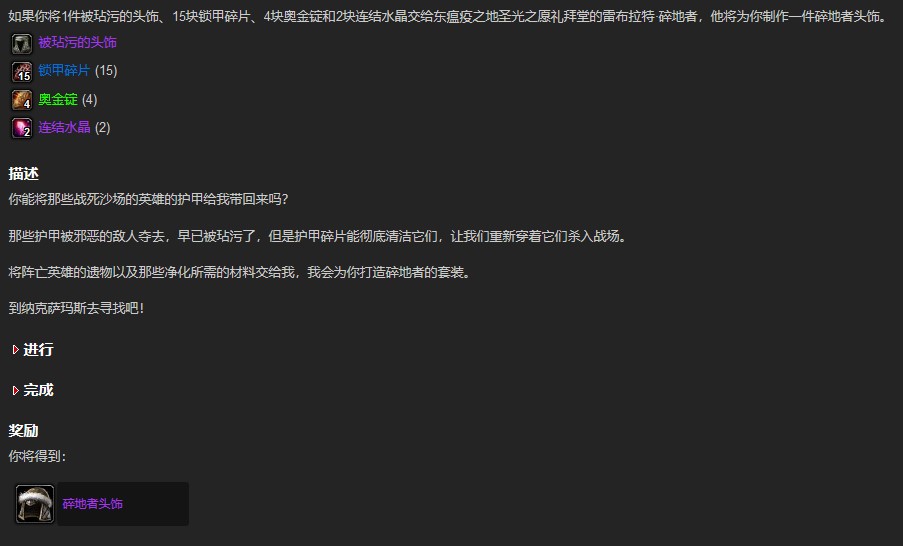Click the 奖励 section heading
Screen dimensions: 903x546
click(24, 431)
